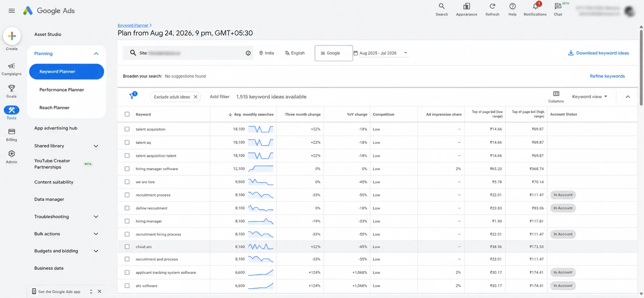Click Add filter
This screenshot has height=298, width=644.
[219, 97]
